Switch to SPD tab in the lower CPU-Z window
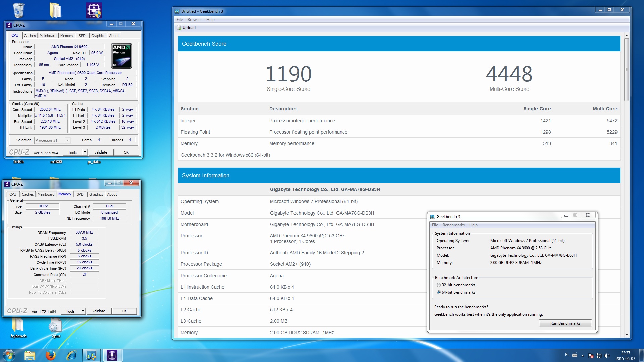The image size is (644, 362). point(80,194)
